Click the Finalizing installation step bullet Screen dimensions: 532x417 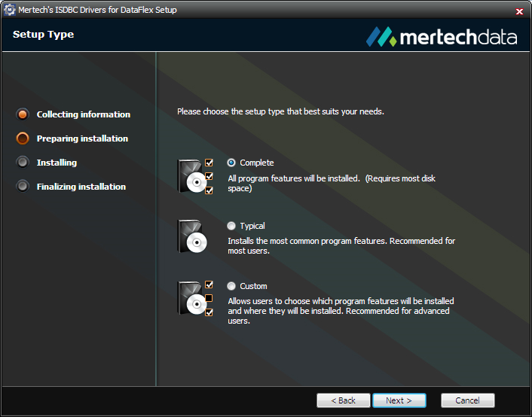23,187
